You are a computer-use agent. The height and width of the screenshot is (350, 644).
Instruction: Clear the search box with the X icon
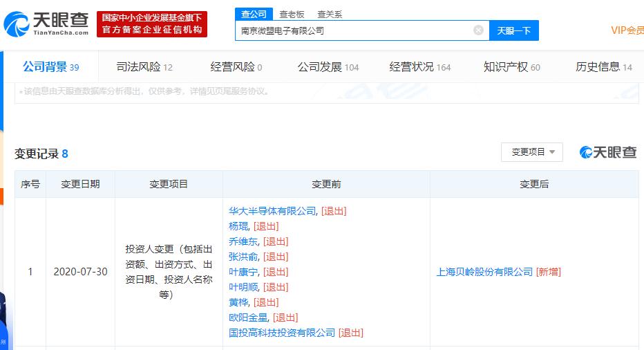pos(478,30)
